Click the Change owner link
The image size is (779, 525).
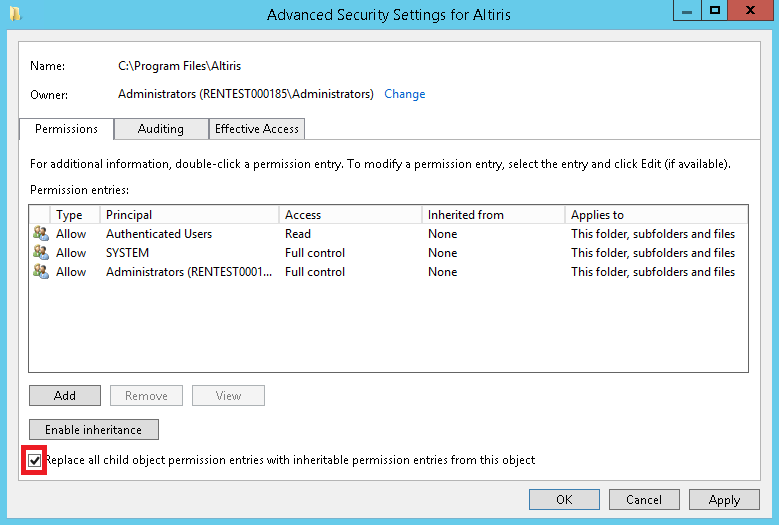405,94
